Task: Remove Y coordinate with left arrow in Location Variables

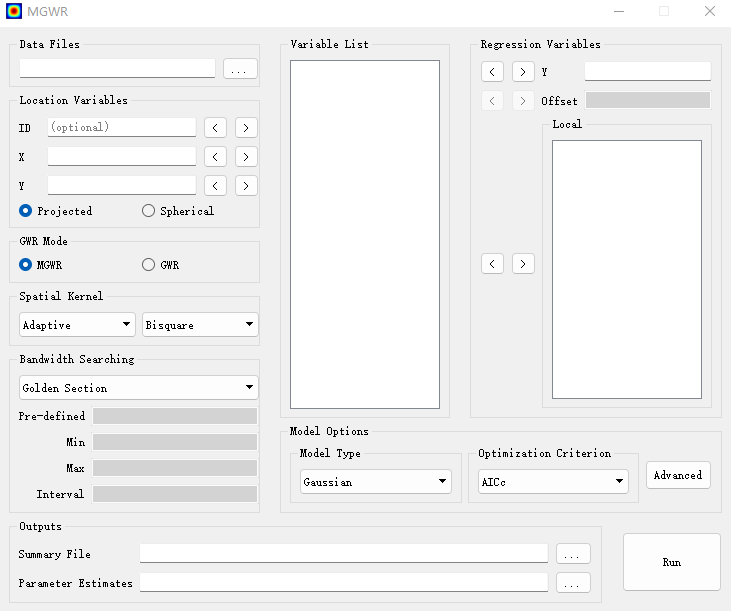Action: pos(215,185)
